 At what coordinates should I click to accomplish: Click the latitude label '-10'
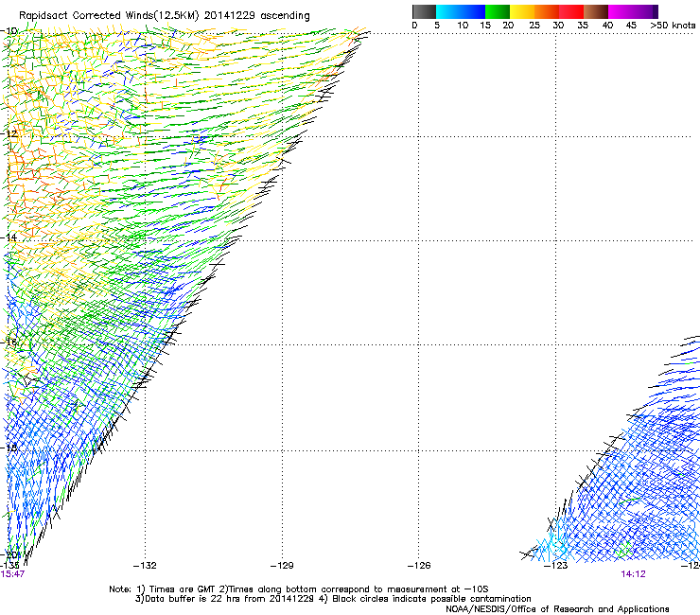[10, 30]
